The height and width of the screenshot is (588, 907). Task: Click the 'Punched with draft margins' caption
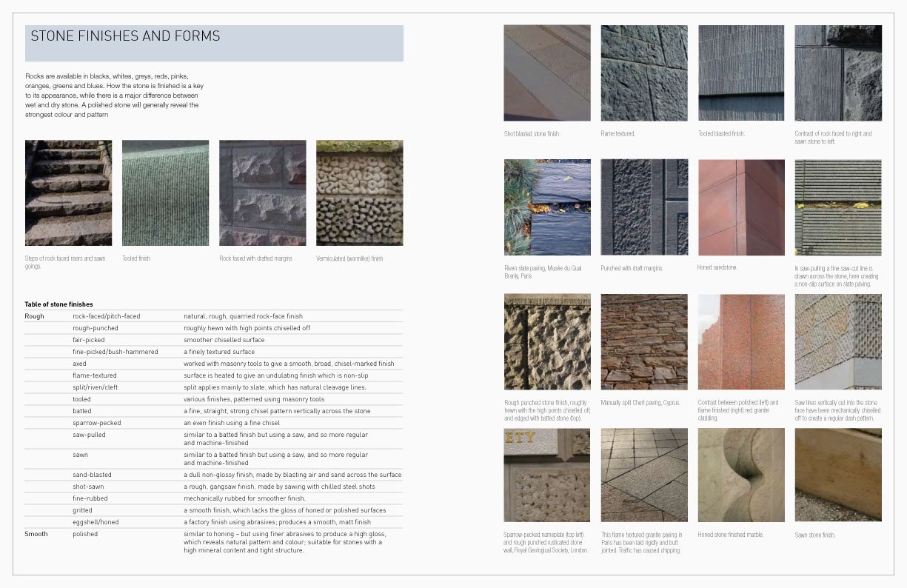(x=632, y=268)
